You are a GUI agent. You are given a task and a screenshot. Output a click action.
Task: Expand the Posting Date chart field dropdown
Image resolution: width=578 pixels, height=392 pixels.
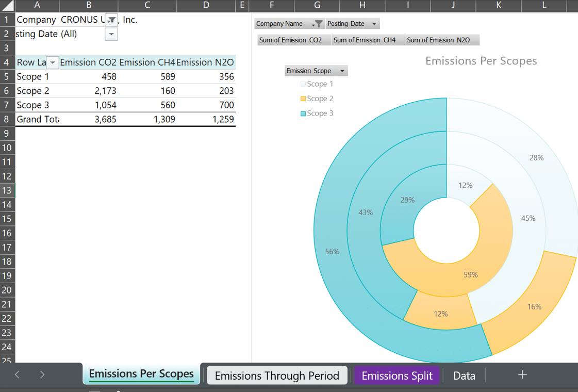[374, 24]
